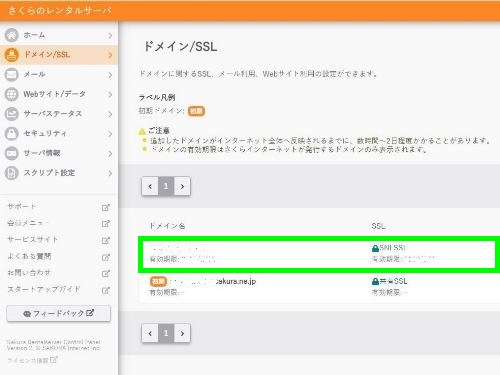
Task: Click the メール envelope icon
Action: [12, 74]
